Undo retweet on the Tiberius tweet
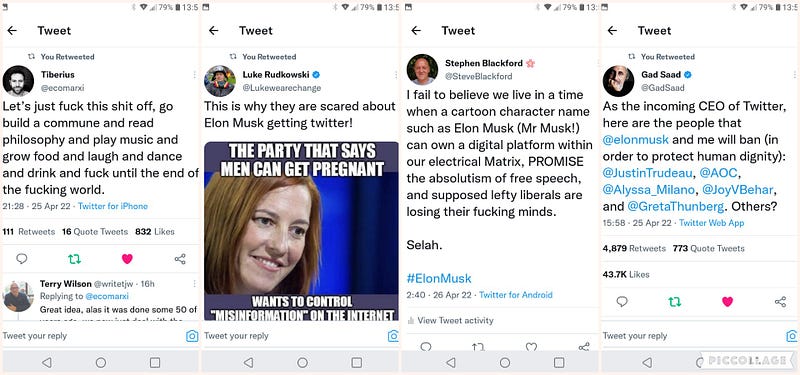The height and width of the screenshot is (375, 800). tap(74, 259)
